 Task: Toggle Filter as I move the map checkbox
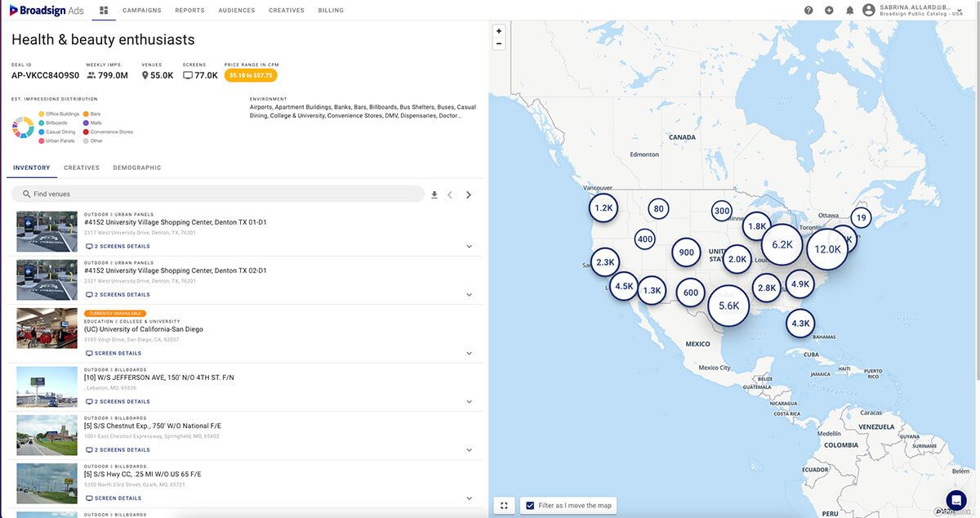pyautogui.click(x=530, y=506)
